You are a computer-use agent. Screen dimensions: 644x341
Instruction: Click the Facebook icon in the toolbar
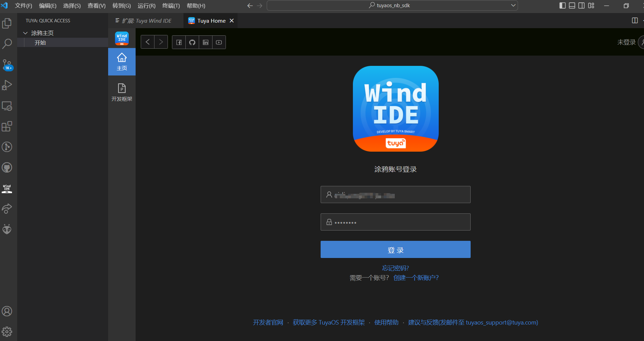point(179,42)
